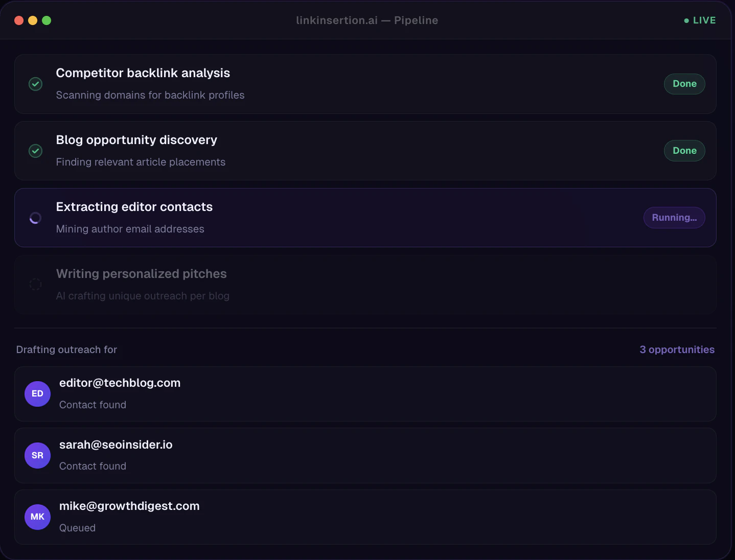Click the green checkmark beside Competitor backlink analysis

point(35,84)
